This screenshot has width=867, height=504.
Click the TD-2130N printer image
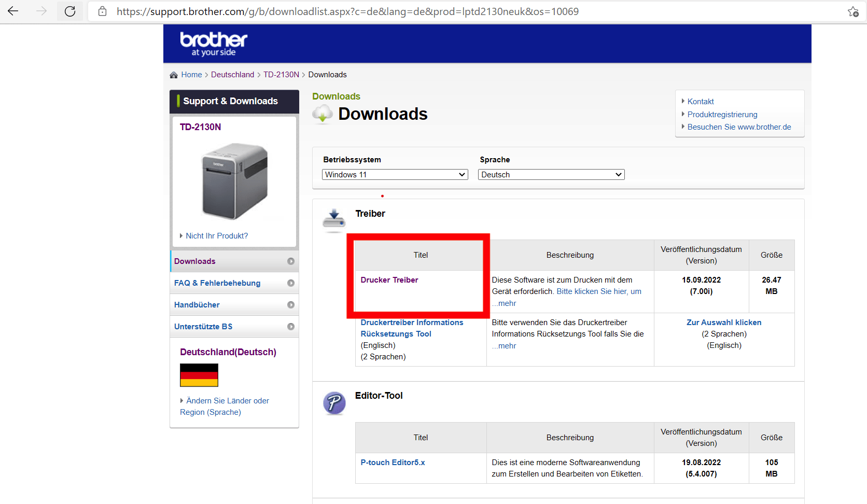[x=234, y=180]
